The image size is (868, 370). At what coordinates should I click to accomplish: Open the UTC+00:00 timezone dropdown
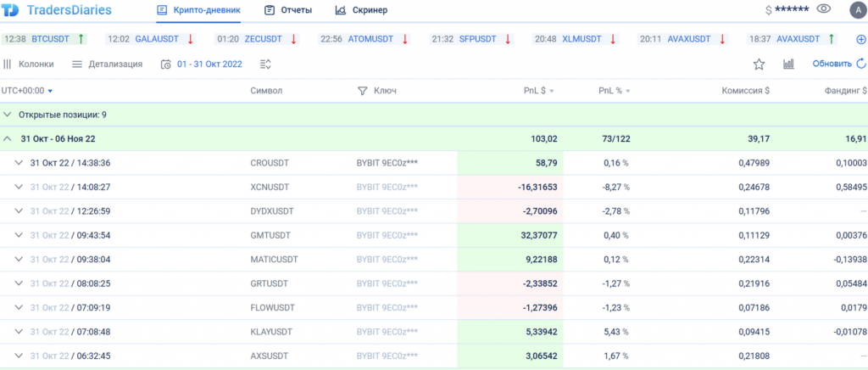(27, 91)
